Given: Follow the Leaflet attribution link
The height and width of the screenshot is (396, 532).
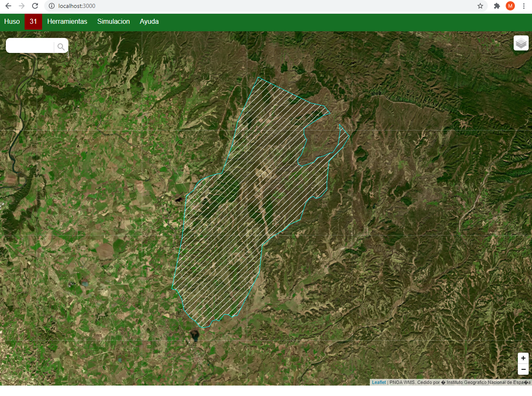Looking at the screenshot, I should coord(379,382).
